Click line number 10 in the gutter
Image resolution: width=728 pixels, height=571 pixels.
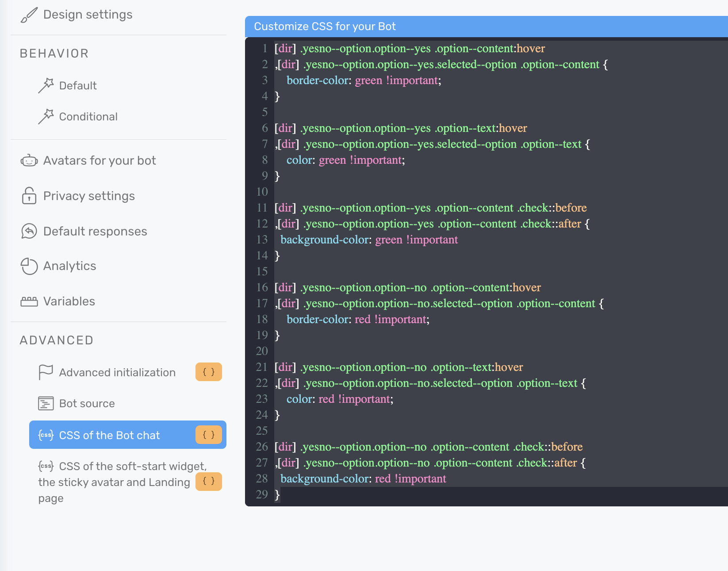click(262, 192)
